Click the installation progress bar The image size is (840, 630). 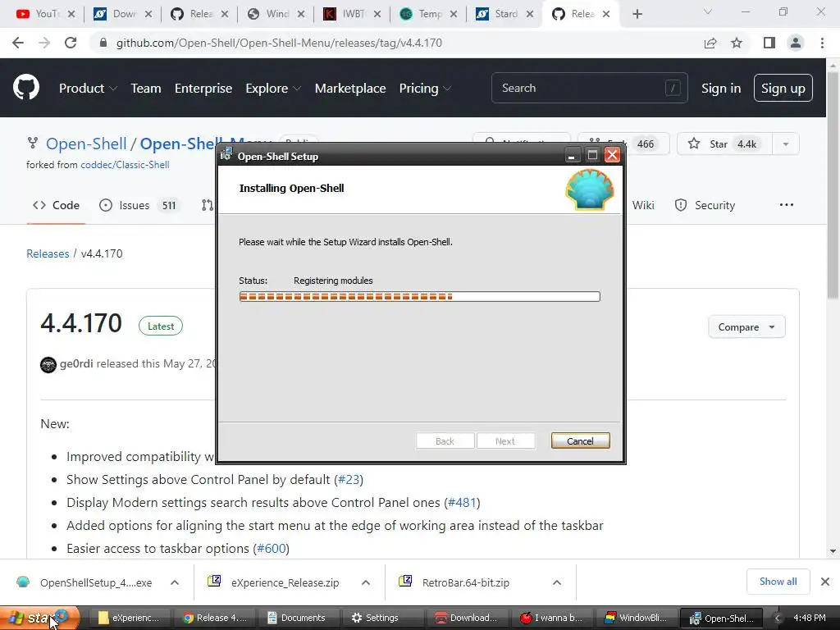tap(419, 297)
